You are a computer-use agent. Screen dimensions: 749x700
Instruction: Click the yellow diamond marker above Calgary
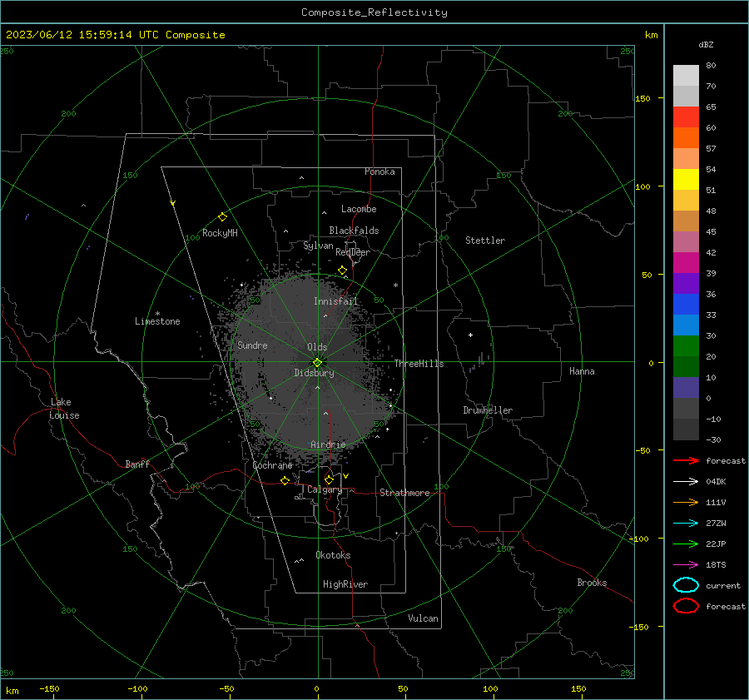[x=329, y=479]
